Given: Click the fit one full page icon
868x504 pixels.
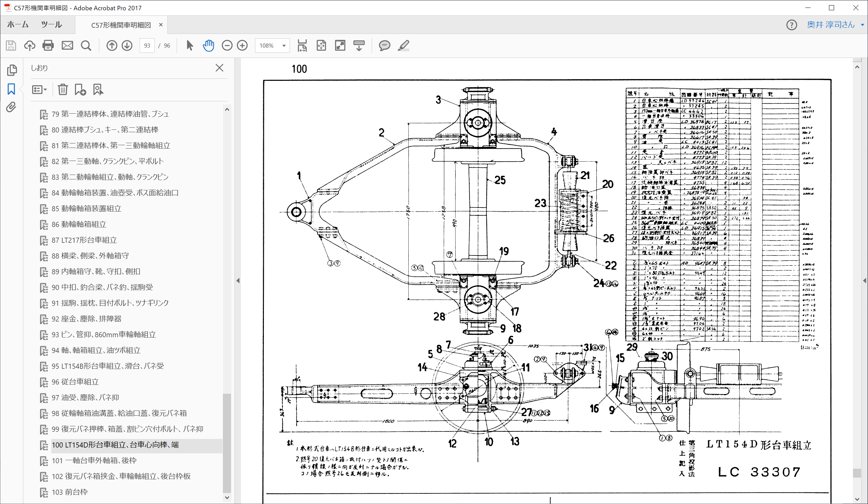Looking at the screenshot, I should point(321,46).
